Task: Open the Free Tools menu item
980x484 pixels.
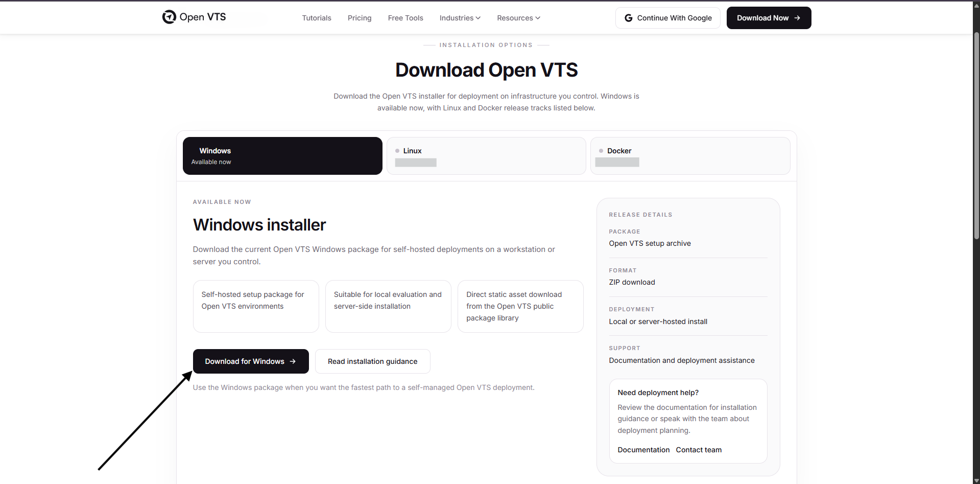Action: 405,18
